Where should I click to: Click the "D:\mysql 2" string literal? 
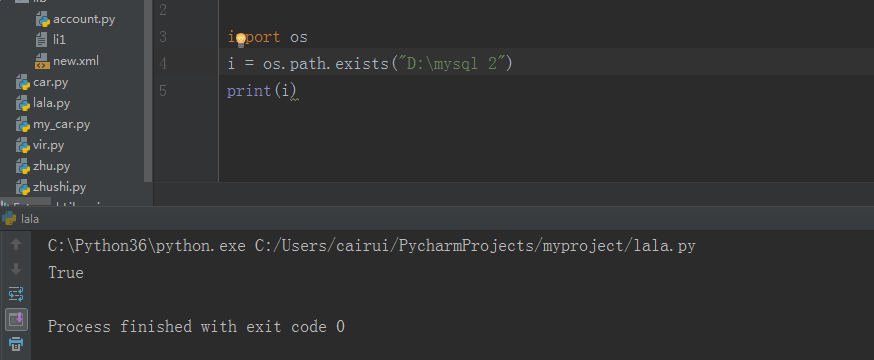[x=452, y=64]
